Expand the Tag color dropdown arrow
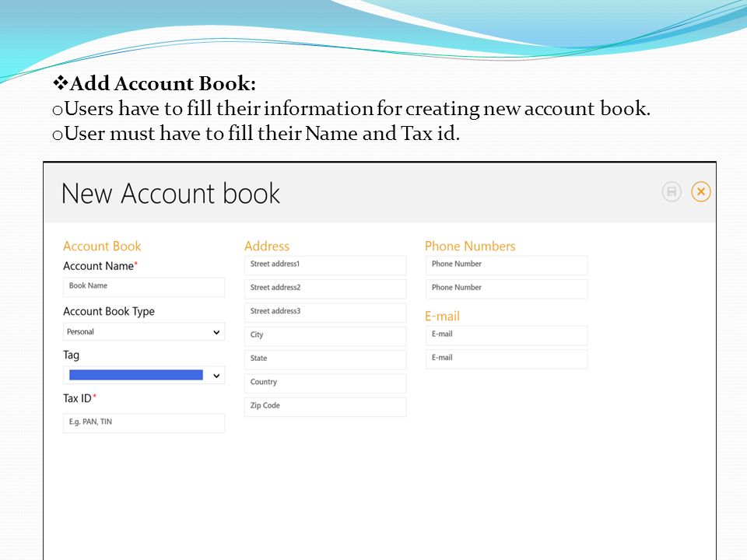 pyautogui.click(x=216, y=376)
